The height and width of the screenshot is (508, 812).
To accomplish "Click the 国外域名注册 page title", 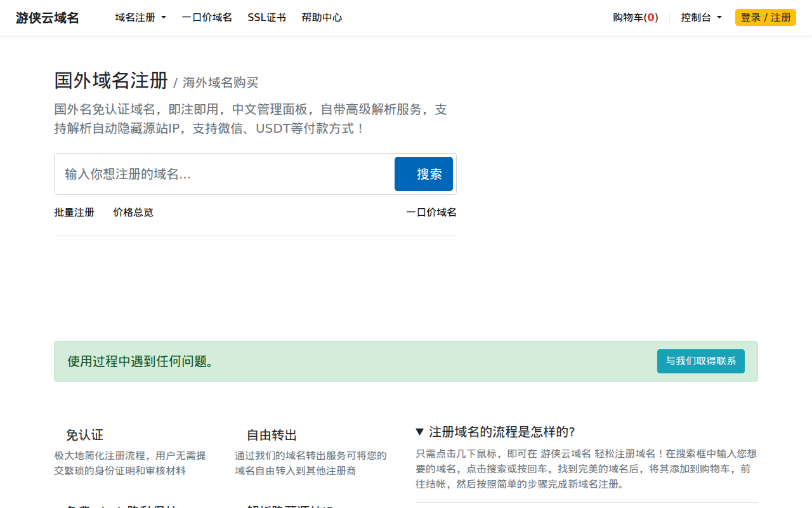I will tap(110, 81).
